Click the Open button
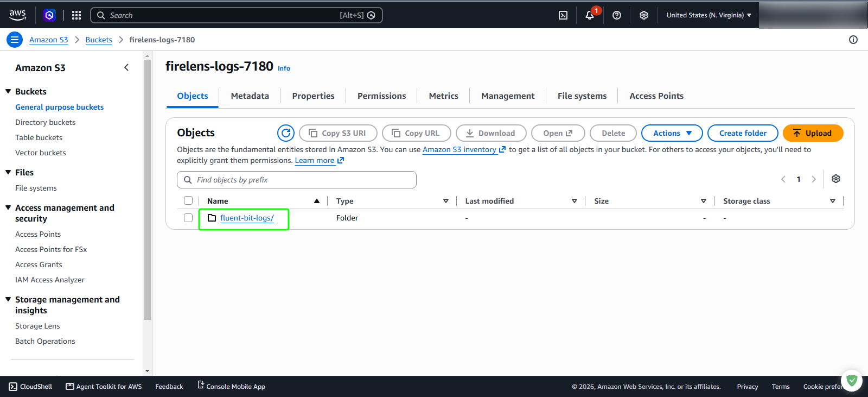The height and width of the screenshot is (397, 868). [558, 133]
